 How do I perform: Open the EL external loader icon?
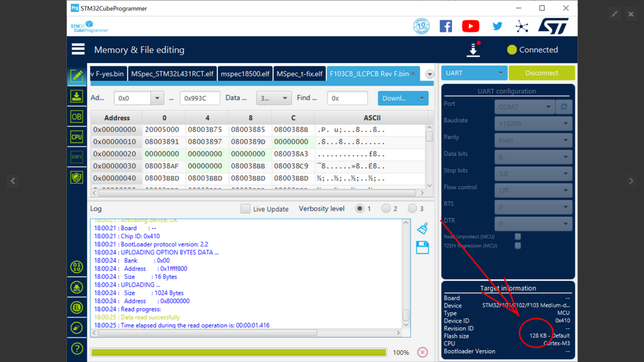(x=77, y=307)
